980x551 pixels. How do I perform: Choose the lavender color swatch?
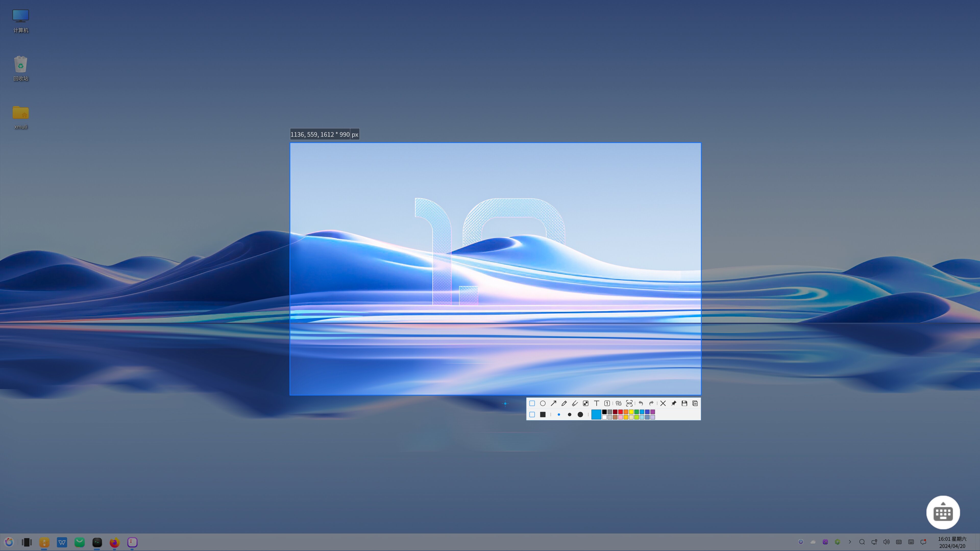point(653,417)
